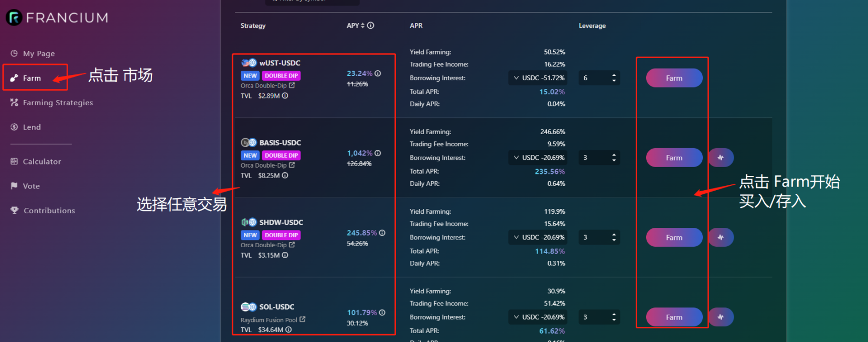Screen dimensions: 868x342
Task: Click Farm button for wUST-USDC pool
Action: (x=674, y=78)
